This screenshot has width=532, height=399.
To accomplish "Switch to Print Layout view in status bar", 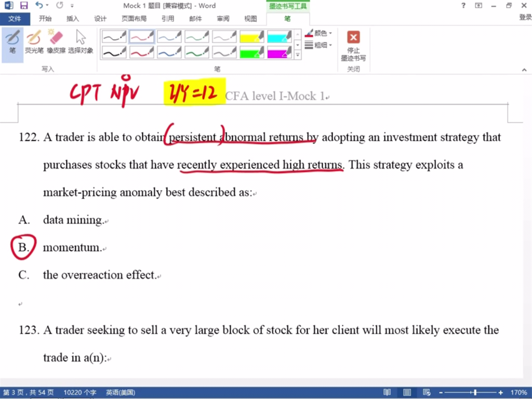I will (x=407, y=393).
